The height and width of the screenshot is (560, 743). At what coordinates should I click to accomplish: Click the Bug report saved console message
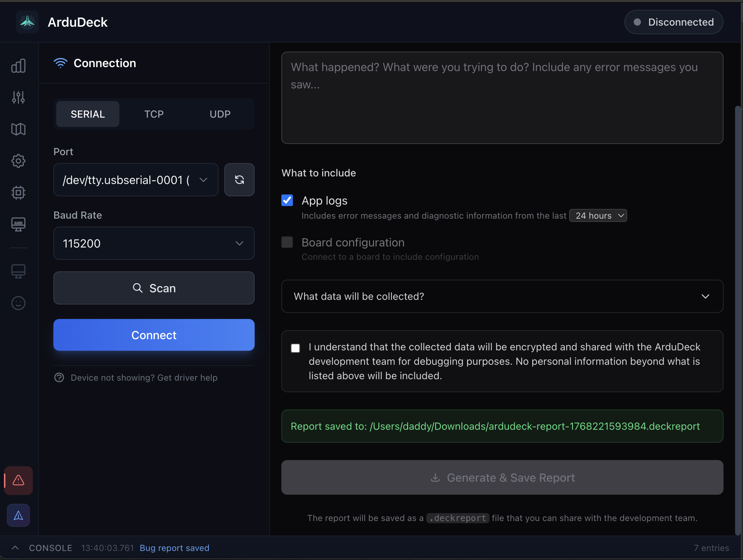[x=175, y=548]
